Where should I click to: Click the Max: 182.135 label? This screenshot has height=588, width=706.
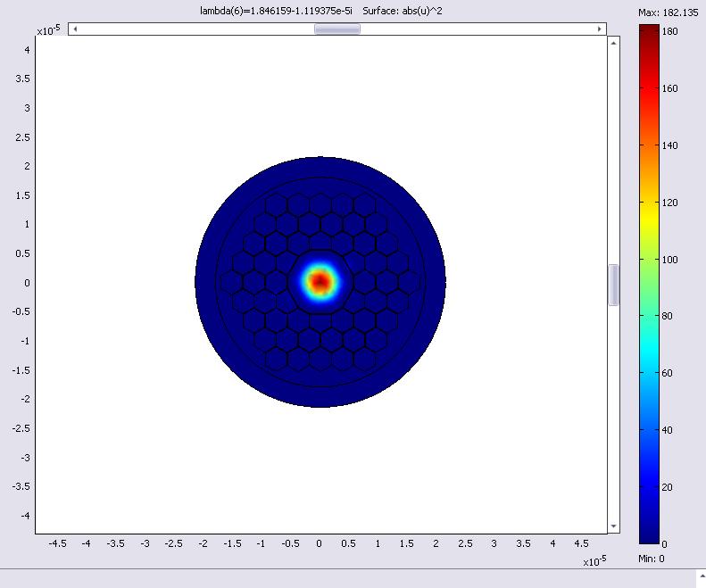(669, 12)
